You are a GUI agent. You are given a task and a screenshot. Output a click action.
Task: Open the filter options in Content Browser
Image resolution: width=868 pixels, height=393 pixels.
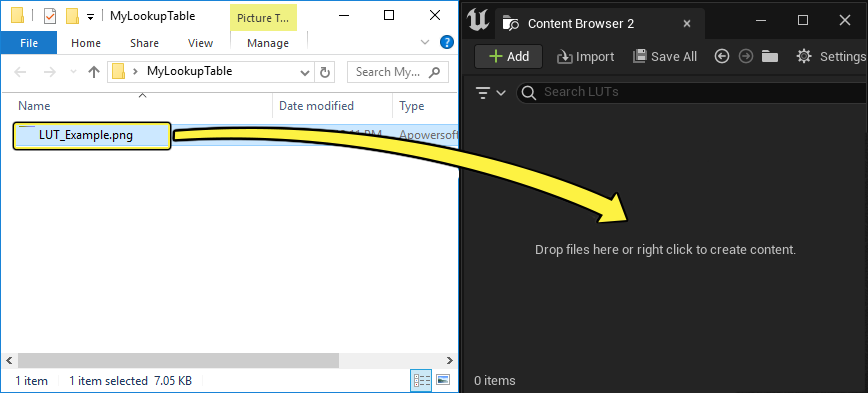[490, 92]
